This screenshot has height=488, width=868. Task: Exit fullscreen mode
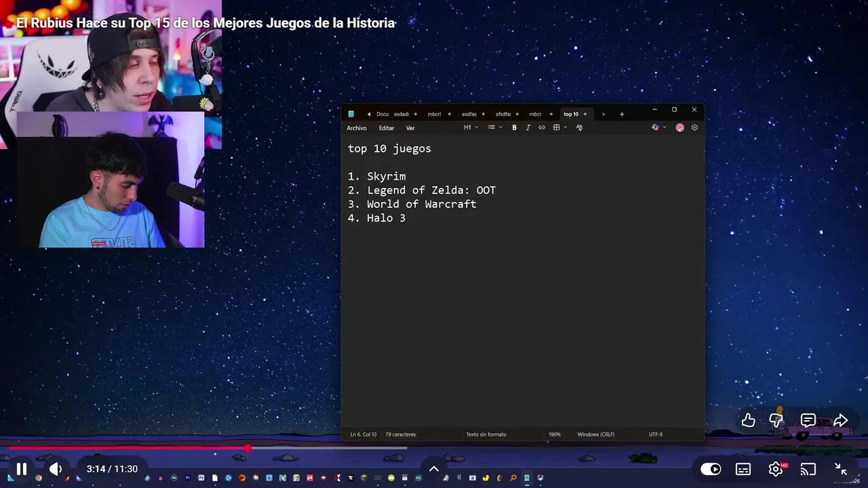pyautogui.click(x=841, y=469)
